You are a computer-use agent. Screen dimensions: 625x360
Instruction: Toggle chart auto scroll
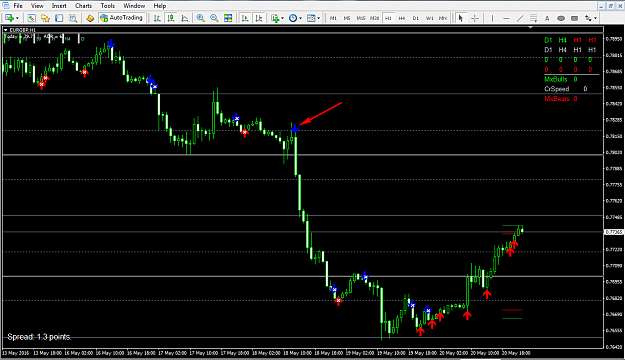[245, 18]
